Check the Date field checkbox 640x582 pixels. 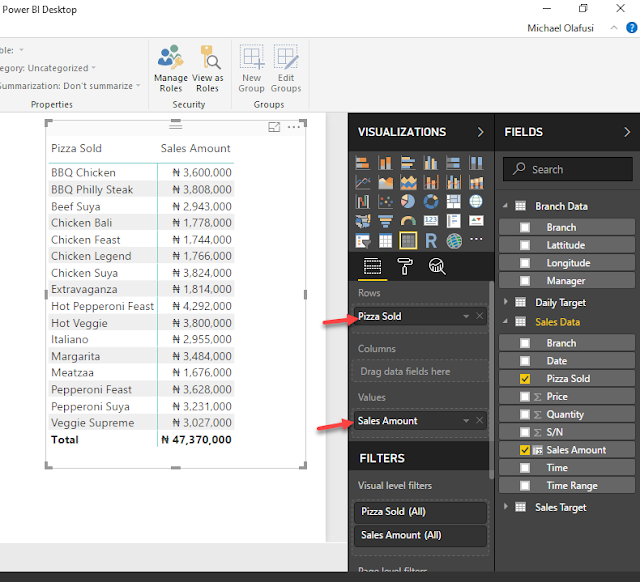tap(525, 361)
